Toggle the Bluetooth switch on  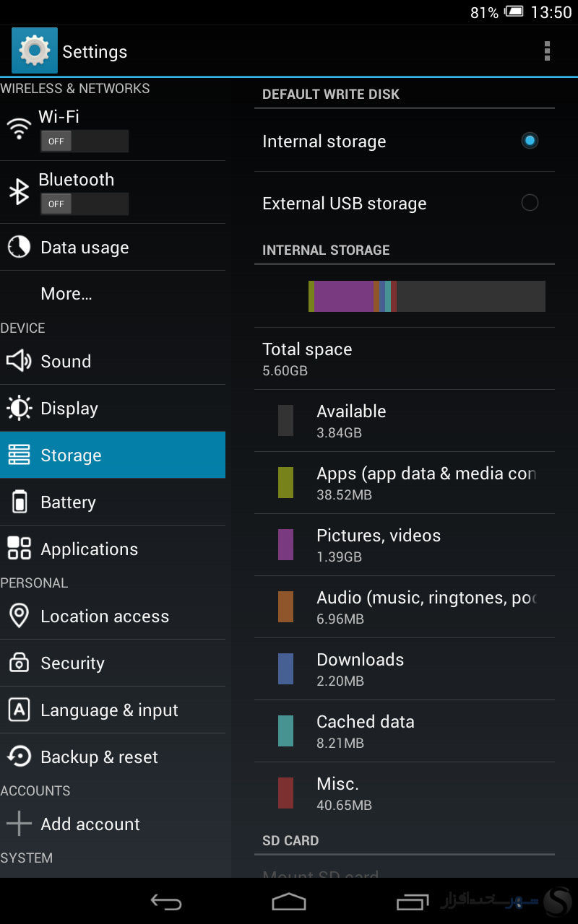coord(85,204)
